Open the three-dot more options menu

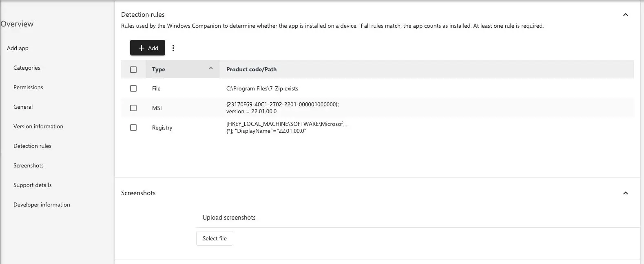[x=173, y=48]
